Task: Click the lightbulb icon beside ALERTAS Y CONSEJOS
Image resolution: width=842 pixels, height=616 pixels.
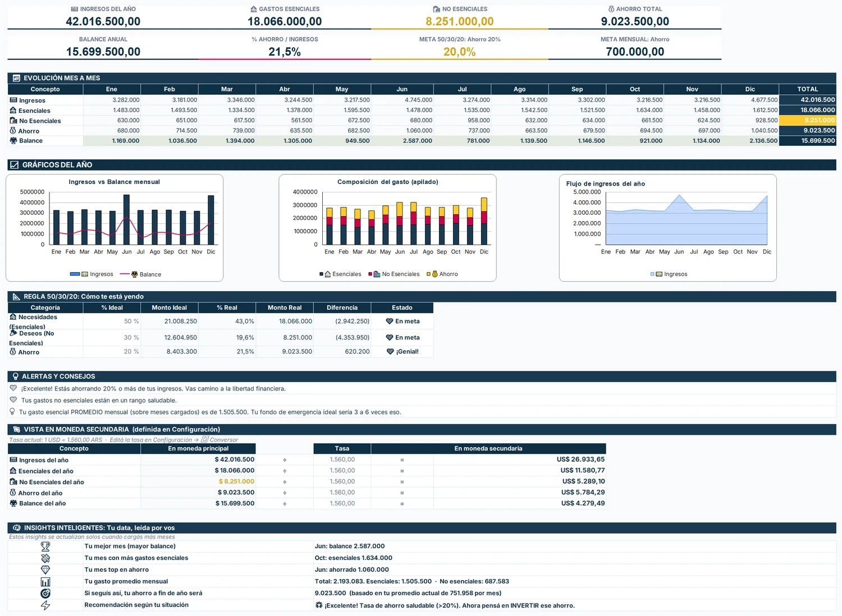Action: click(16, 376)
